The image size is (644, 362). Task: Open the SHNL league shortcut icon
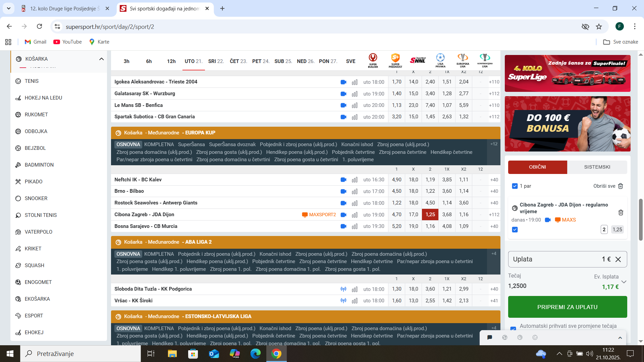coord(418,60)
